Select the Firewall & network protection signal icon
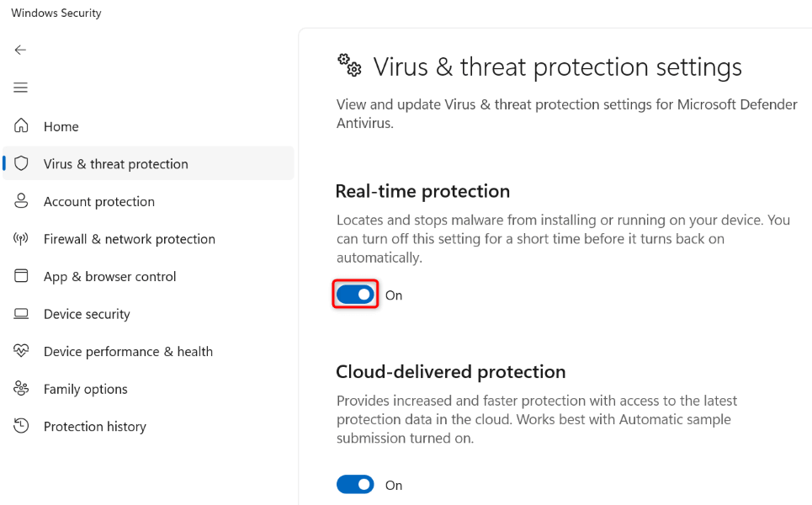This screenshot has width=812, height=505. pos(20,238)
